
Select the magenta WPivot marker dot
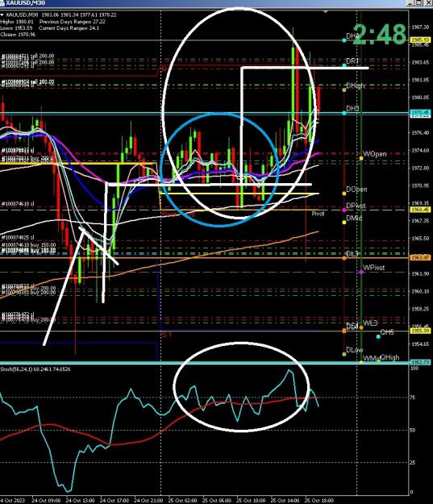pos(361,272)
